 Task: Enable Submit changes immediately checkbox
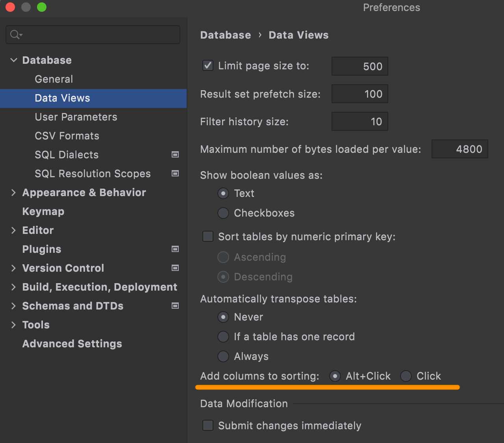208,426
